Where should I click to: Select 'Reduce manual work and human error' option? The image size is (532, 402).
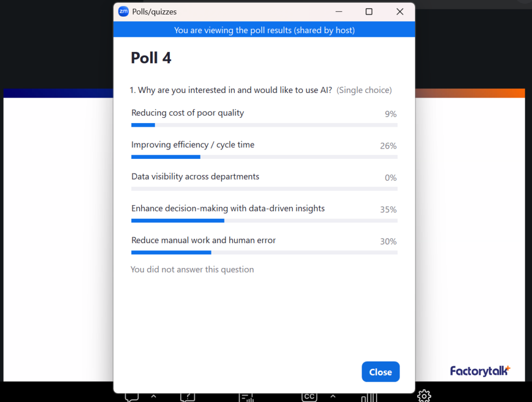(203, 240)
